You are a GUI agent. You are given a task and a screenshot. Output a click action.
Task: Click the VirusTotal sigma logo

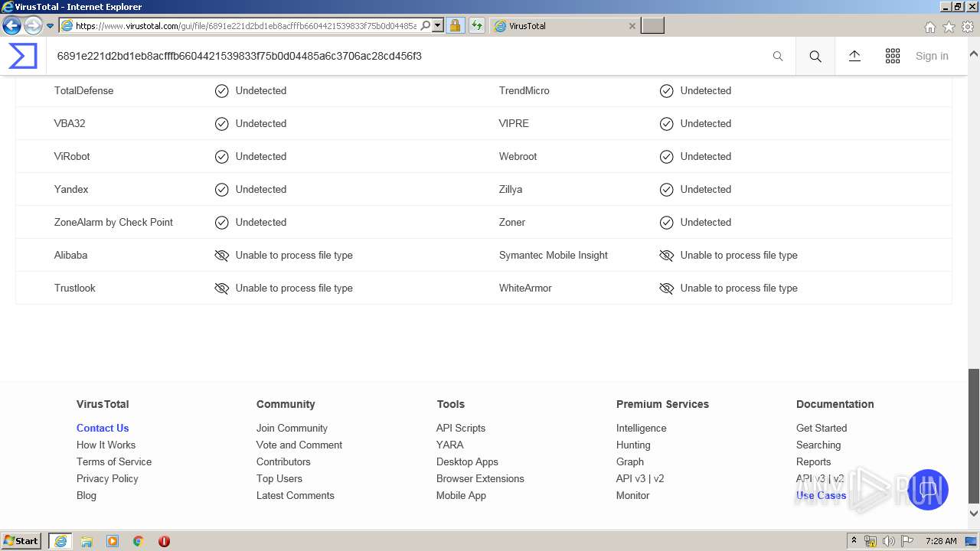click(x=23, y=56)
